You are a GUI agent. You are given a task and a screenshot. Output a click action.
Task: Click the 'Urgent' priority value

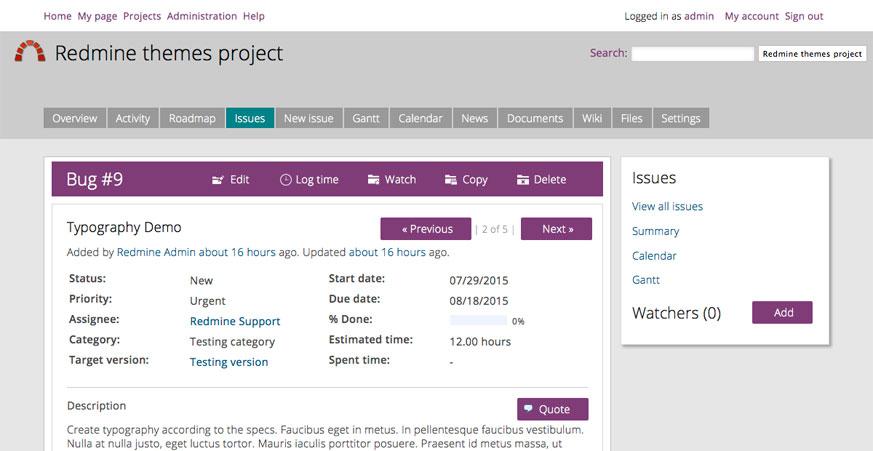click(208, 301)
